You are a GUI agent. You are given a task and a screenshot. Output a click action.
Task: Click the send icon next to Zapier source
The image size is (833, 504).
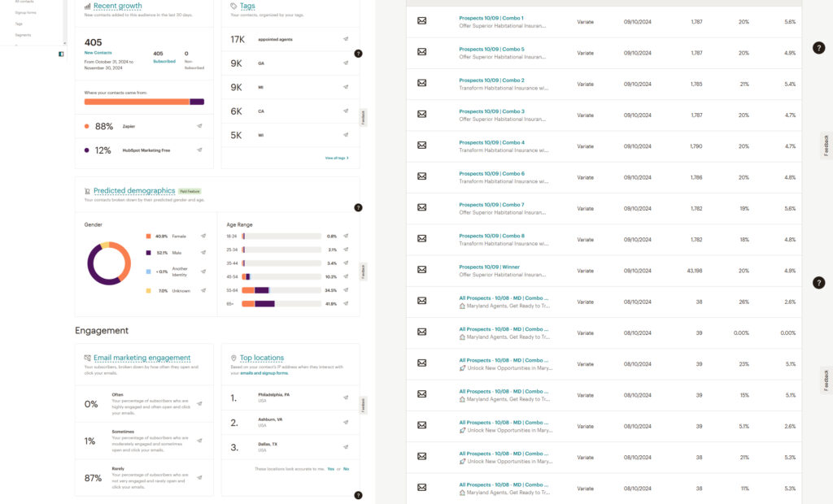pos(200,126)
